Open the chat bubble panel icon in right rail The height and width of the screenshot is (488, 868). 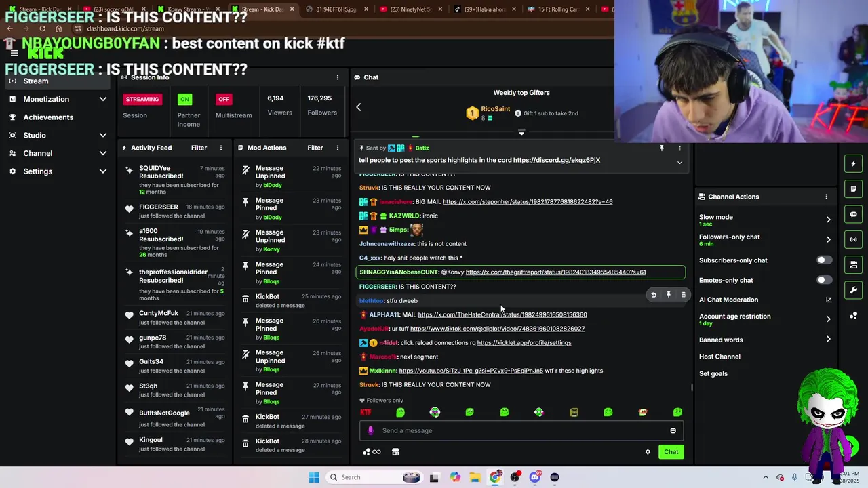[x=853, y=214]
